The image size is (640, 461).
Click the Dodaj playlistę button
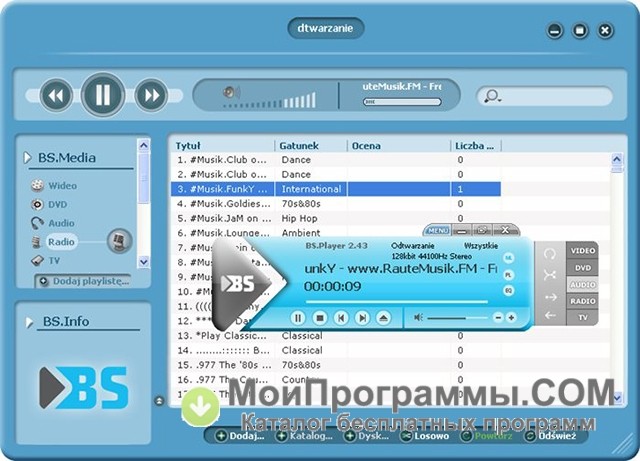[x=84, y=281]
